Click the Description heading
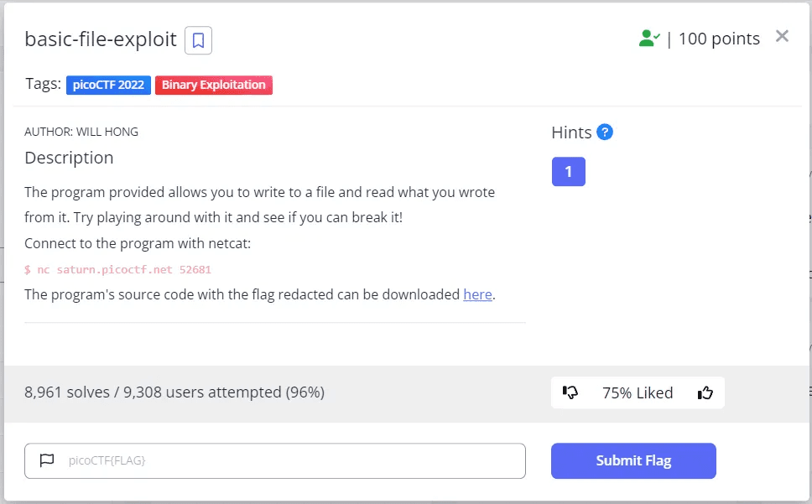The width and height of the screenshot is (812, 504). point(69,158)
